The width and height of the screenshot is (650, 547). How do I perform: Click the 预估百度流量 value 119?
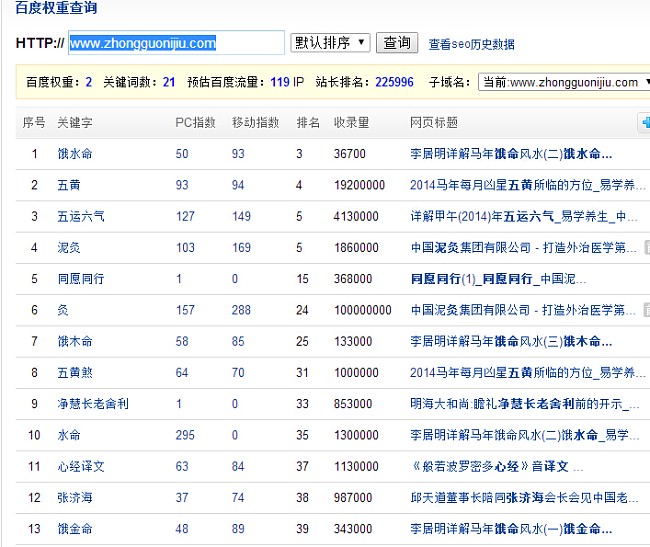pos(280,82)
